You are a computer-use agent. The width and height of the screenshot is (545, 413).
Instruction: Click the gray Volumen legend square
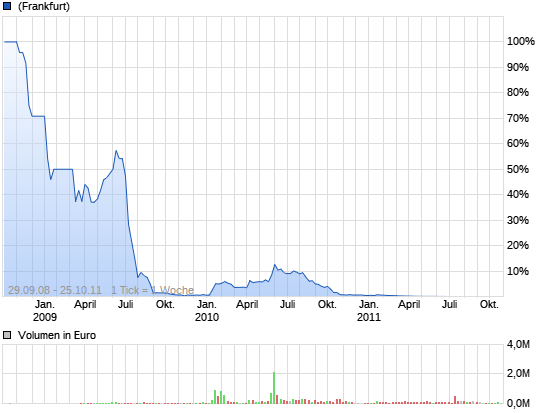7,335
